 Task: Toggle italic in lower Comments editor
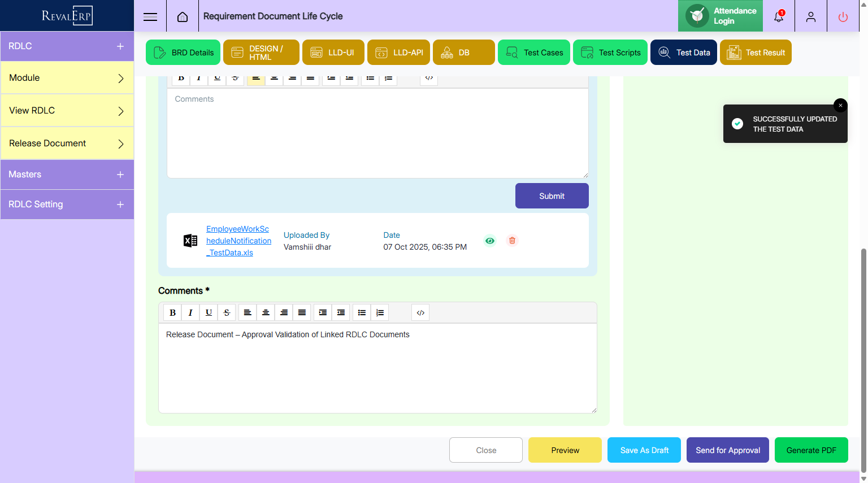(x=190, y=312)
